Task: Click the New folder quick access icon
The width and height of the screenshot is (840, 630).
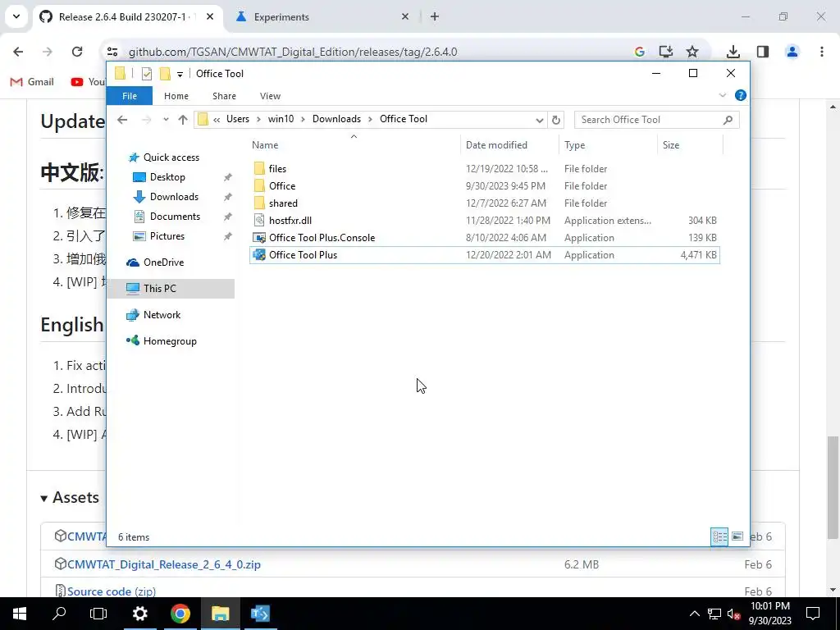Action: coord(165,74)
